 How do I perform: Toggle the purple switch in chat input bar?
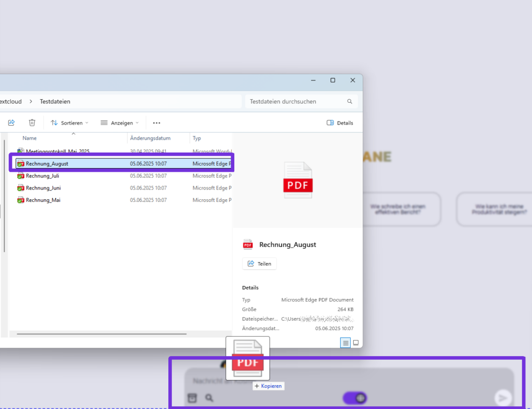(355, 398)
